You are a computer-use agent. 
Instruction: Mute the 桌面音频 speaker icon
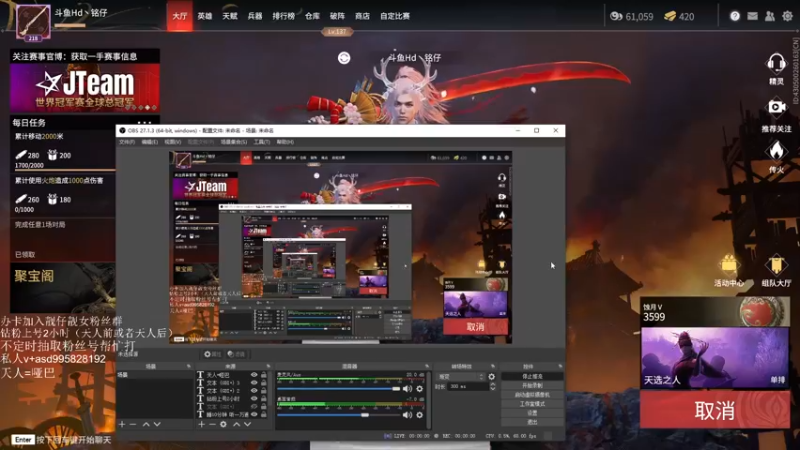(x=407, y=415)
